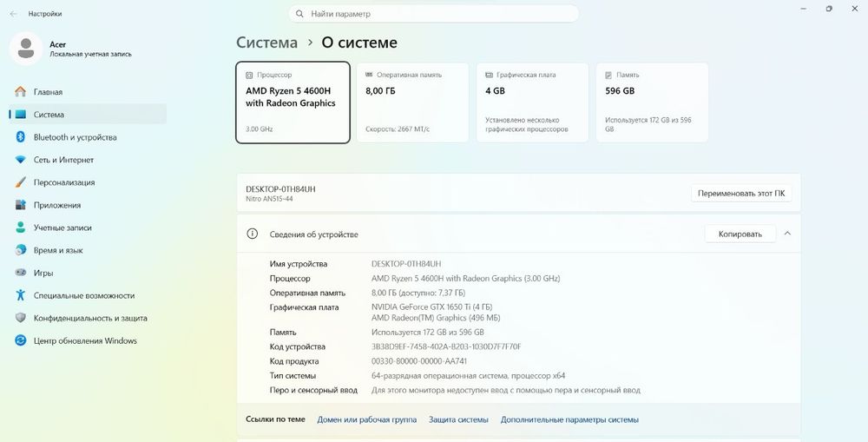
Task: Click the Система monitor icon
Action: [x=21, y=115]
